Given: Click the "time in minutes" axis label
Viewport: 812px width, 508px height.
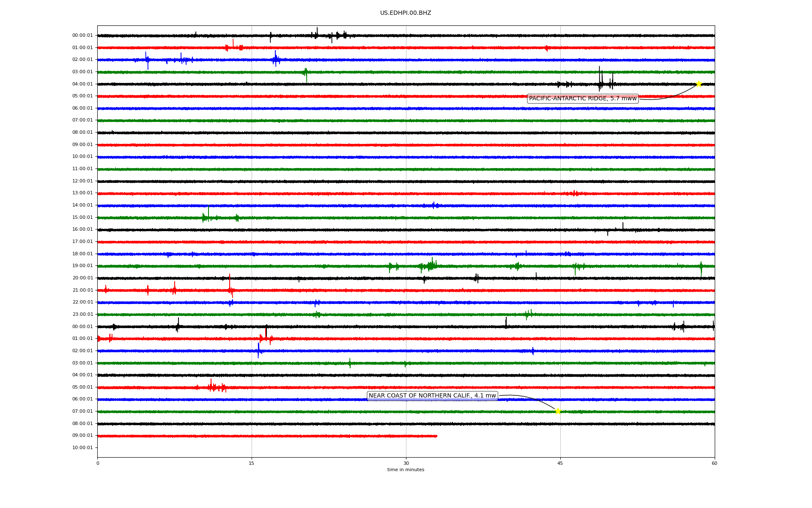Looking at the screenshot, I should click(x=406, y=470).
